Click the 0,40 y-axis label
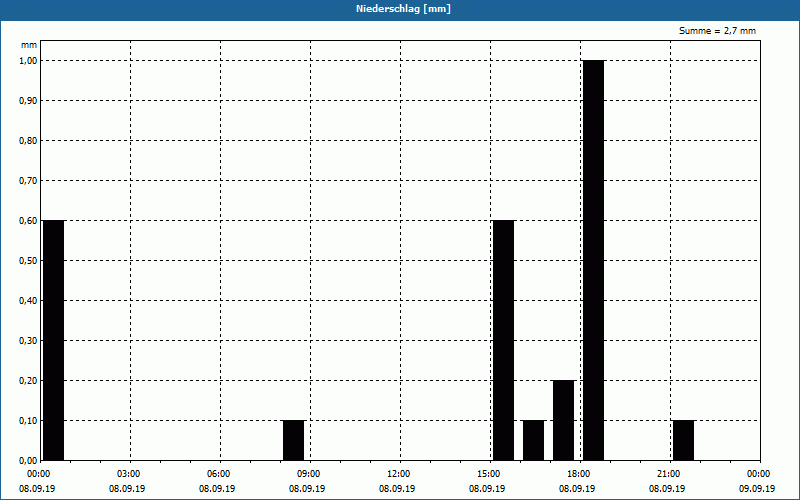This screenshot has height=500, width=800. tap(28, 301)
